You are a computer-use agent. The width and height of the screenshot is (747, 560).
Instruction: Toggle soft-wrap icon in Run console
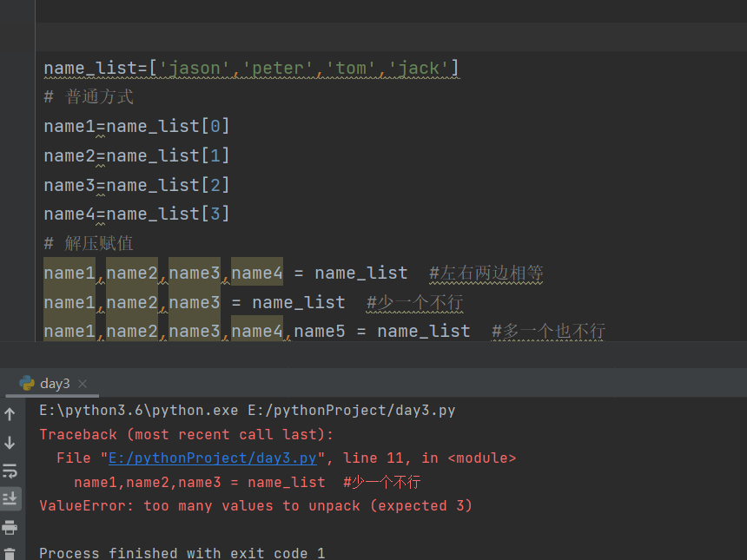[x=10, y=471]
